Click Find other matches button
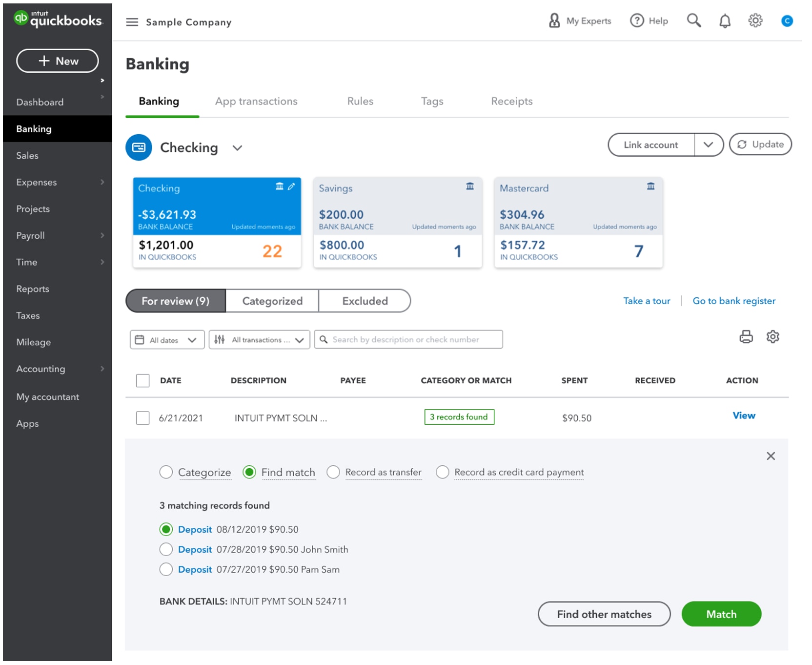Screen dimensions: 812x665 [604, 614]
